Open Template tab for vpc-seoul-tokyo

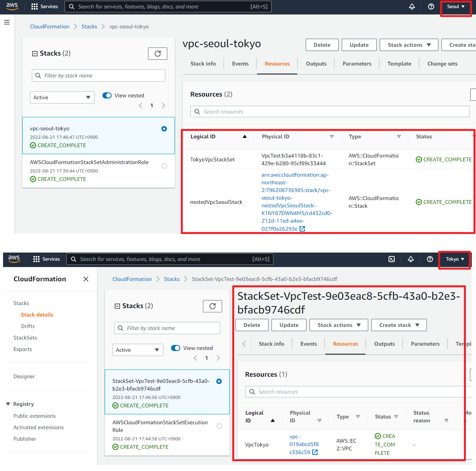pos(399,64)
